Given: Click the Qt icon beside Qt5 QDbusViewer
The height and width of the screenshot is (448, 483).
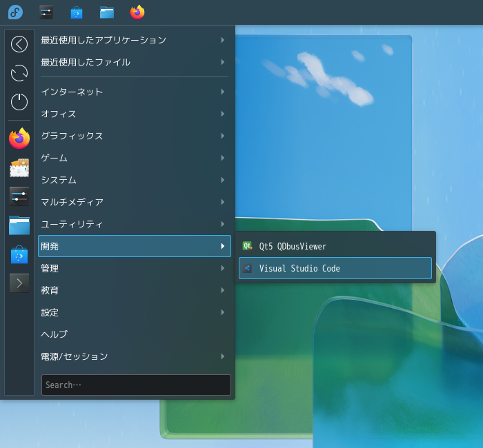Looking at the screenshot, I should [247, 246].
